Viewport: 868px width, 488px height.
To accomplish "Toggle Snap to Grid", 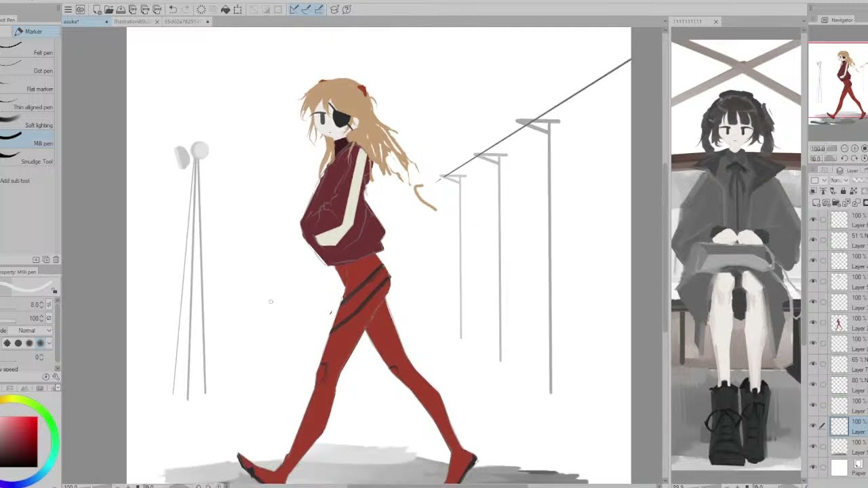I will pyautogui.click(x=319, y=9).
